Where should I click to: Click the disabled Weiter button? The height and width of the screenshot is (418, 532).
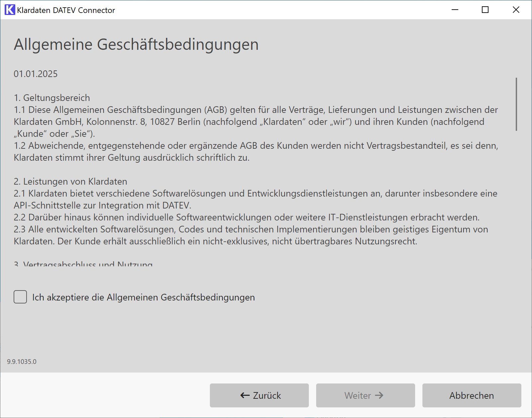(x=365, y=395)
